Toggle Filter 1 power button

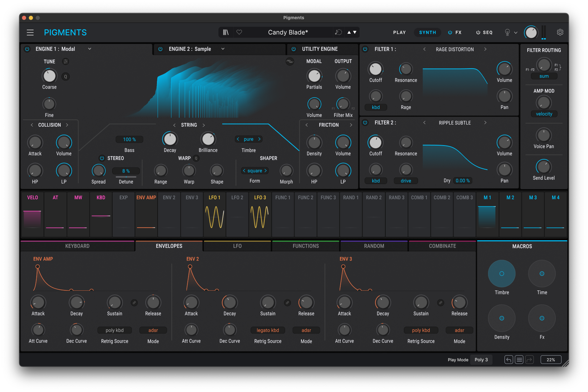pyautogui.click(x=365, y=49)
